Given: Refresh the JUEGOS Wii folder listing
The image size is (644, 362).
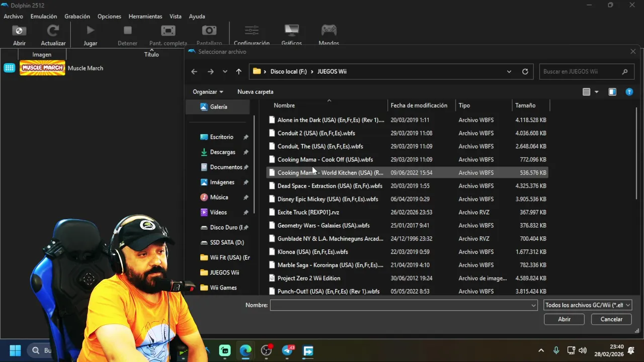Looking at the screenshot, I should click(525, 71).
